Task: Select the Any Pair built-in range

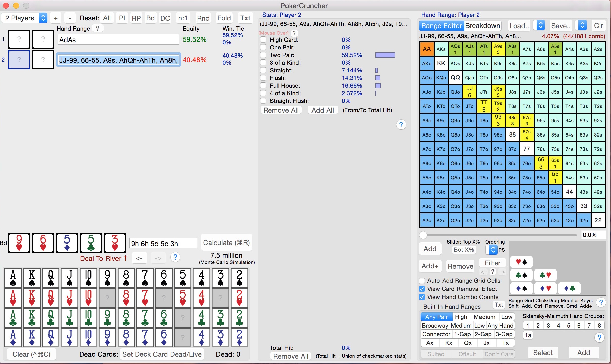Action: click(436, 317)
